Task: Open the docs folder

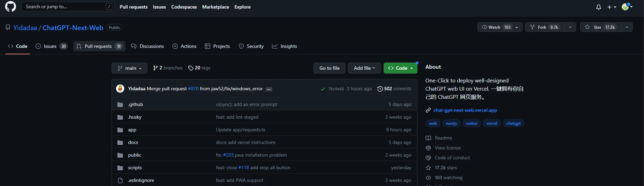Action: pyautogui.click(x=133, y=142)
